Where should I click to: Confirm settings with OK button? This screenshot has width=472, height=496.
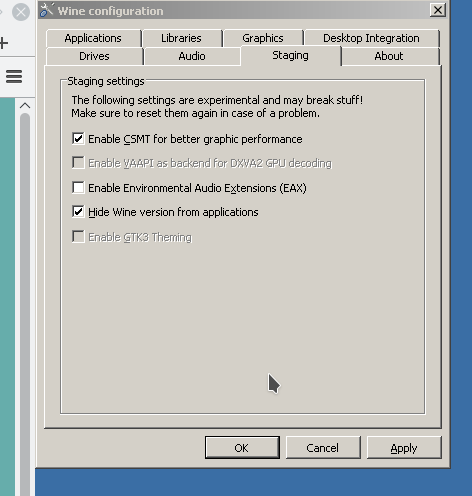pos(242,448)
